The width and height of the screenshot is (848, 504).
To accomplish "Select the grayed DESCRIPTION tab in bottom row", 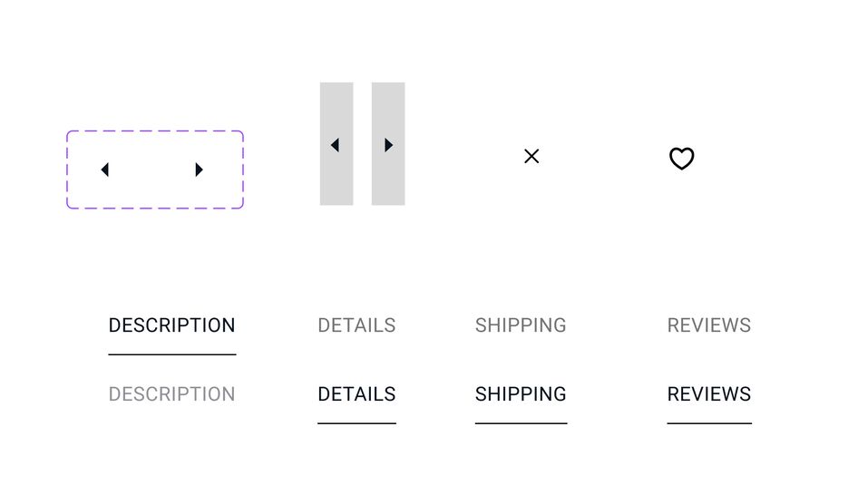I will coord(172,394).
